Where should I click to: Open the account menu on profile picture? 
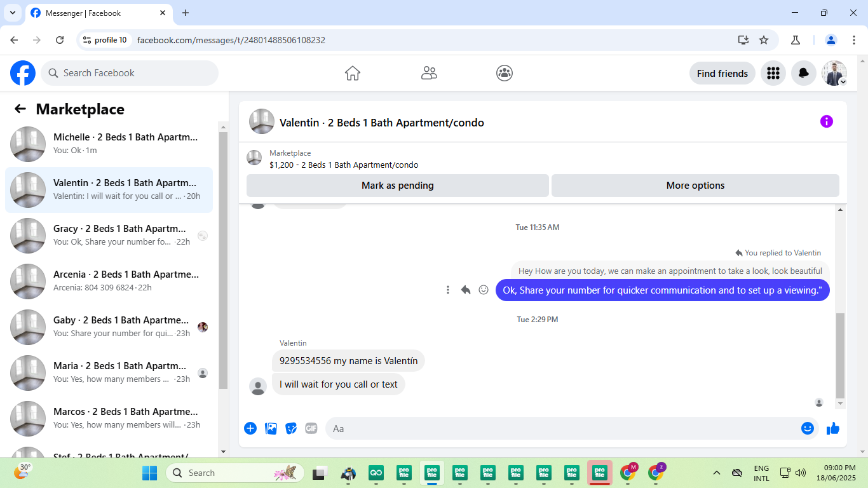pos(834,73)
